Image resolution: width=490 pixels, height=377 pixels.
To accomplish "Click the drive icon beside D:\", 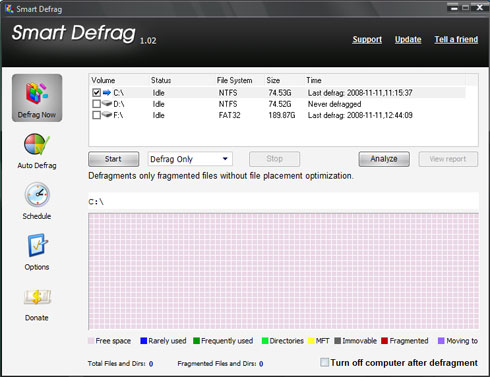I will 107,104.
